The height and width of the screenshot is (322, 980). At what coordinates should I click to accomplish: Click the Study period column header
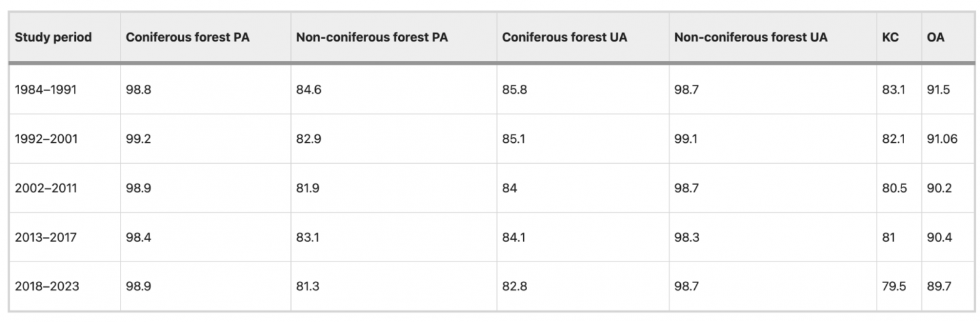point(54,37)
